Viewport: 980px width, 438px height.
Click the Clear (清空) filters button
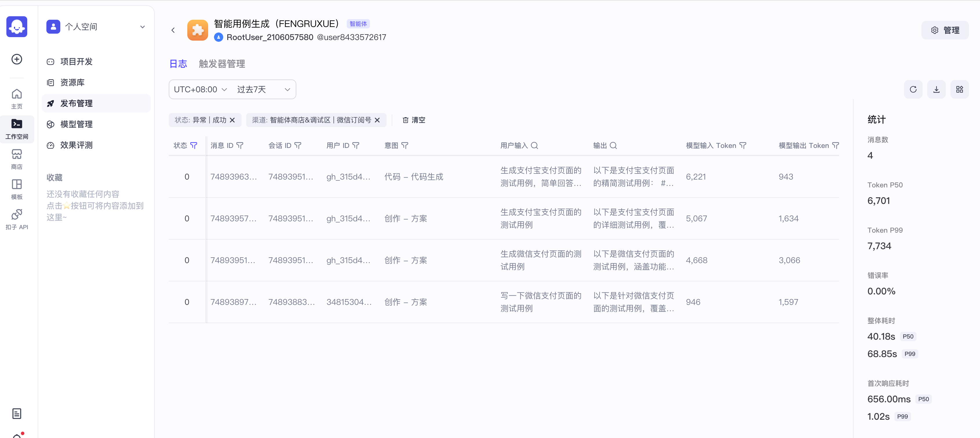click(x=414, y=120)
